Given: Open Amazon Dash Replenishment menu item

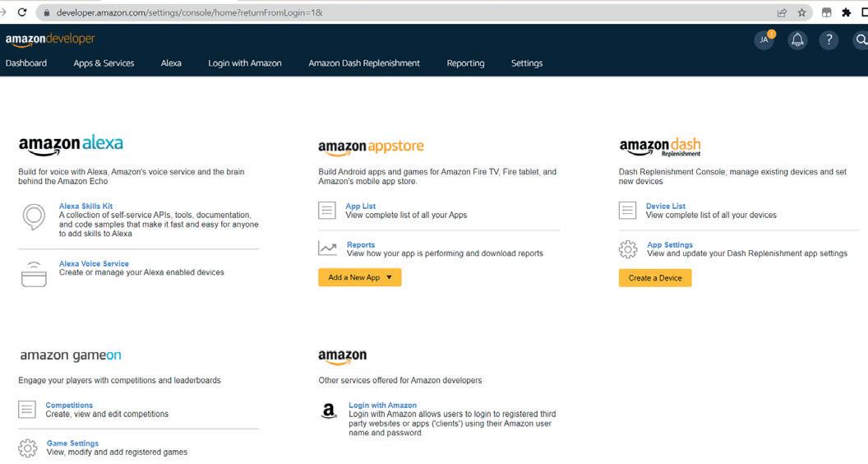Looking at the screenshot, I should pyautogui.click(x=364, y=63).
